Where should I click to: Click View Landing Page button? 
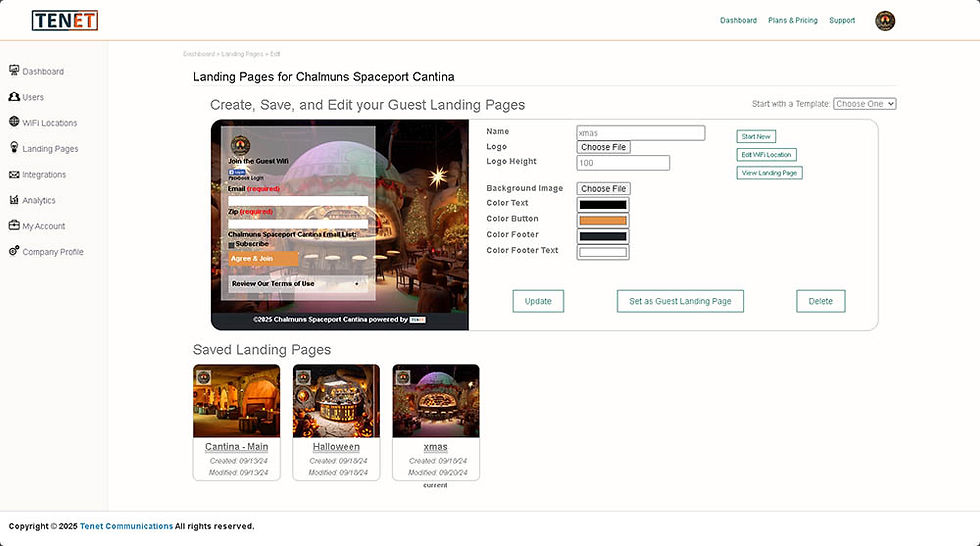tap(769, 173)
